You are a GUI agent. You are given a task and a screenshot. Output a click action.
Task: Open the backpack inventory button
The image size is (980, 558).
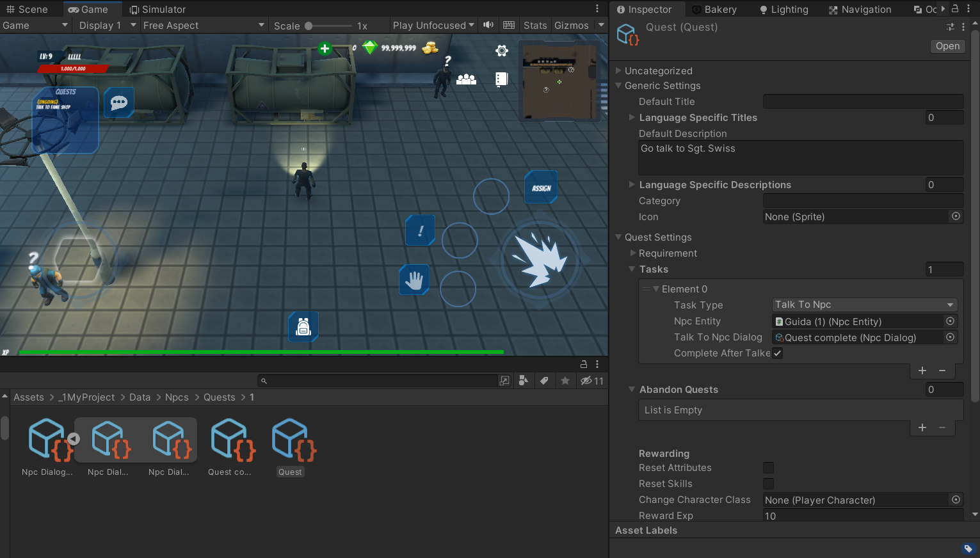(x=303, y=326)
